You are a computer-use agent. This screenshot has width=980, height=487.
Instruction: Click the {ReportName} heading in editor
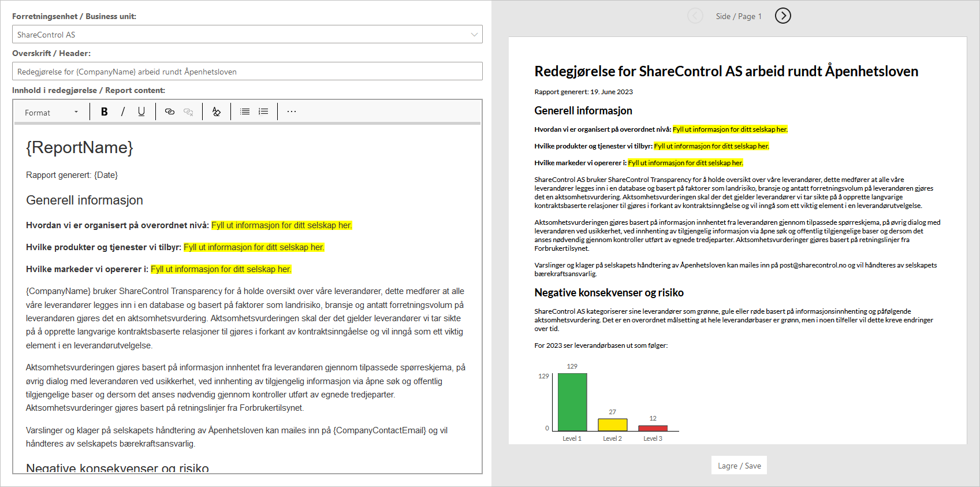point(80,147)
